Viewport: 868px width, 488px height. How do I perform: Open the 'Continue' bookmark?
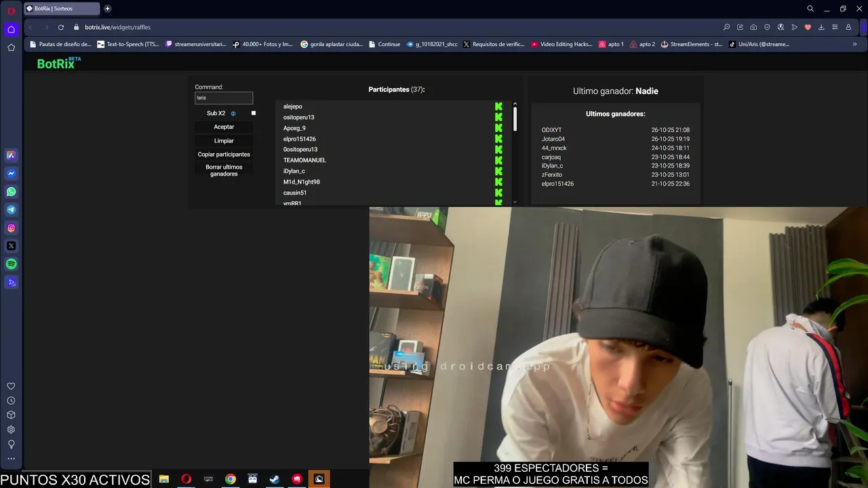click(384, 44)
